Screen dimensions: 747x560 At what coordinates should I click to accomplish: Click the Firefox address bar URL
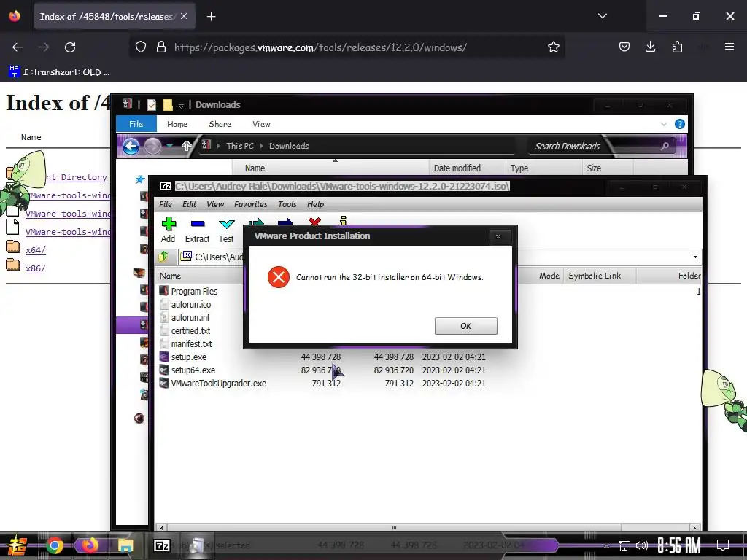320,47
